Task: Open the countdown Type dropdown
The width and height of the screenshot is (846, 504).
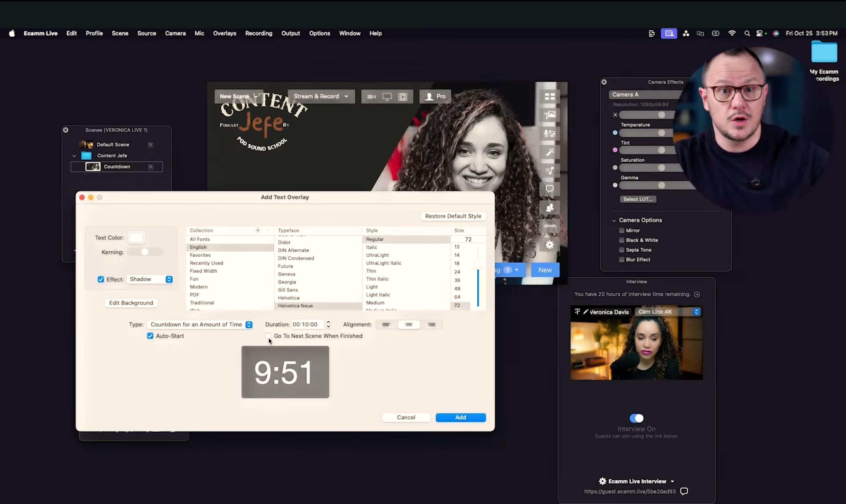Action: 200,325
